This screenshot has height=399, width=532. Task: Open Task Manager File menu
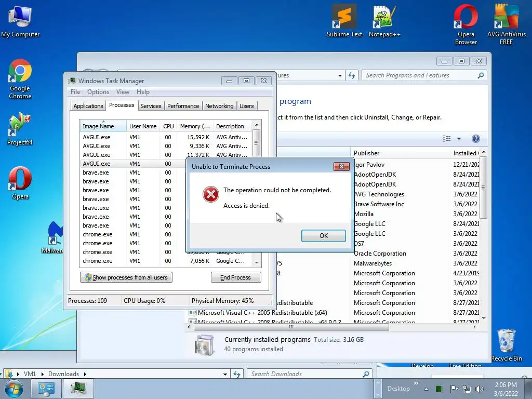point(75,92)
